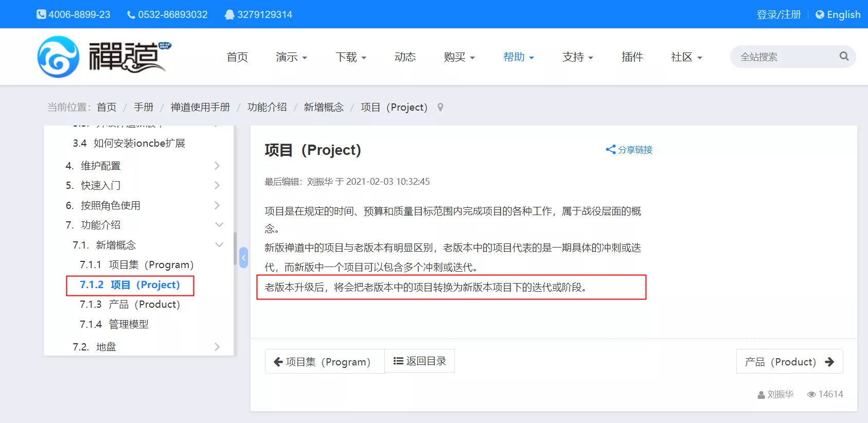
Task: Expand section 7.2. 地盘 chevron
Action: (x=217, y=347)
